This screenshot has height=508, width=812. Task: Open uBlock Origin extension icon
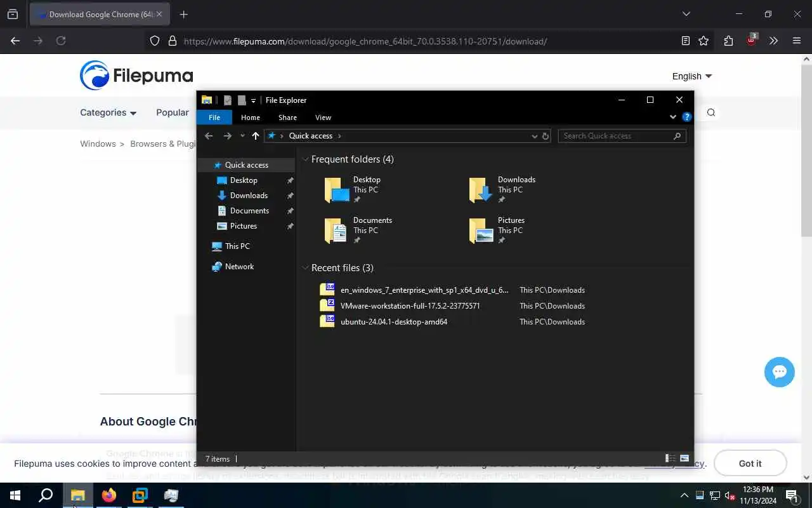(x=752, y=39)
